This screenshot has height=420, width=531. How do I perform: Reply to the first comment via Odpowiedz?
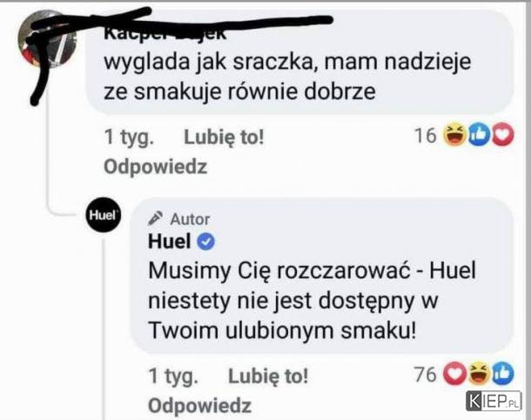(x=156, y=167)
